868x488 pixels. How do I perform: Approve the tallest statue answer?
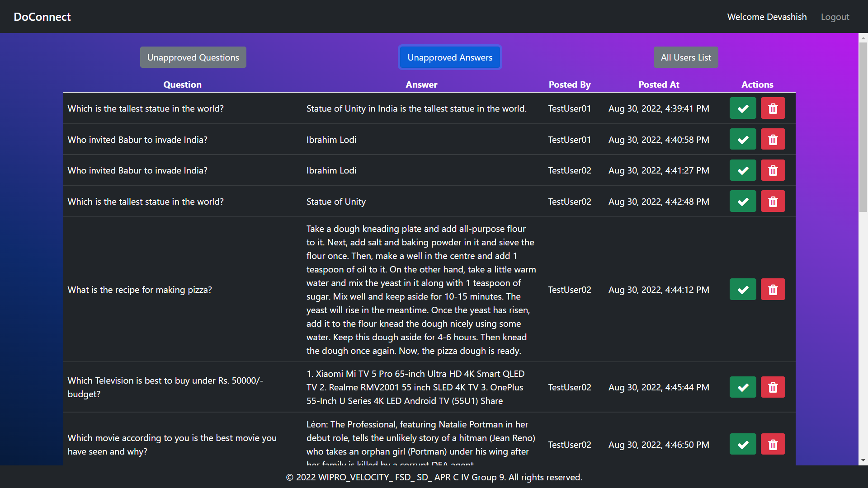click(x=743, y=108)
